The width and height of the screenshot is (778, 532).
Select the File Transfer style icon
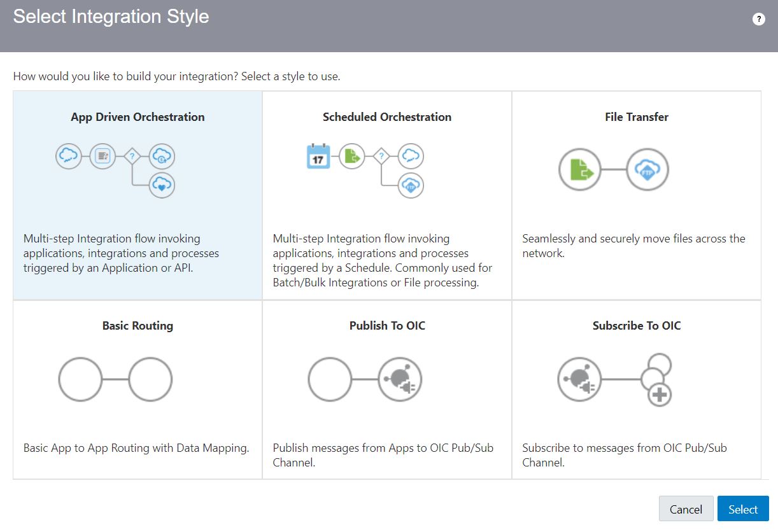tap(614, 169)
